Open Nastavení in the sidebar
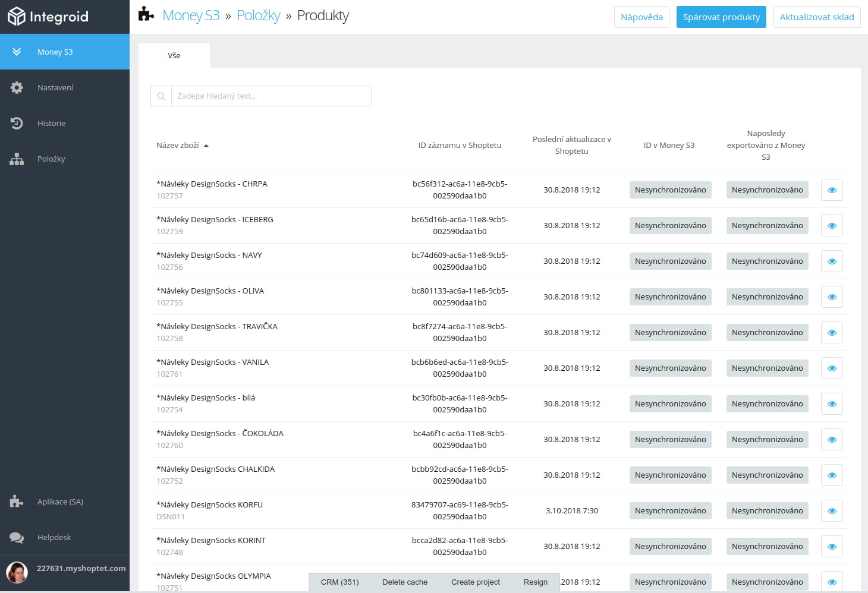 click(65, 87)
